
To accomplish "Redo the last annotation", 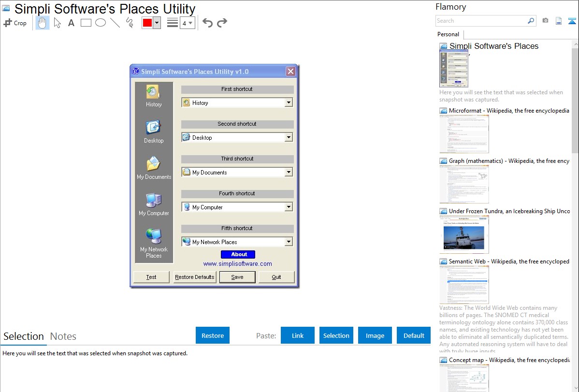I will point(222,23).
